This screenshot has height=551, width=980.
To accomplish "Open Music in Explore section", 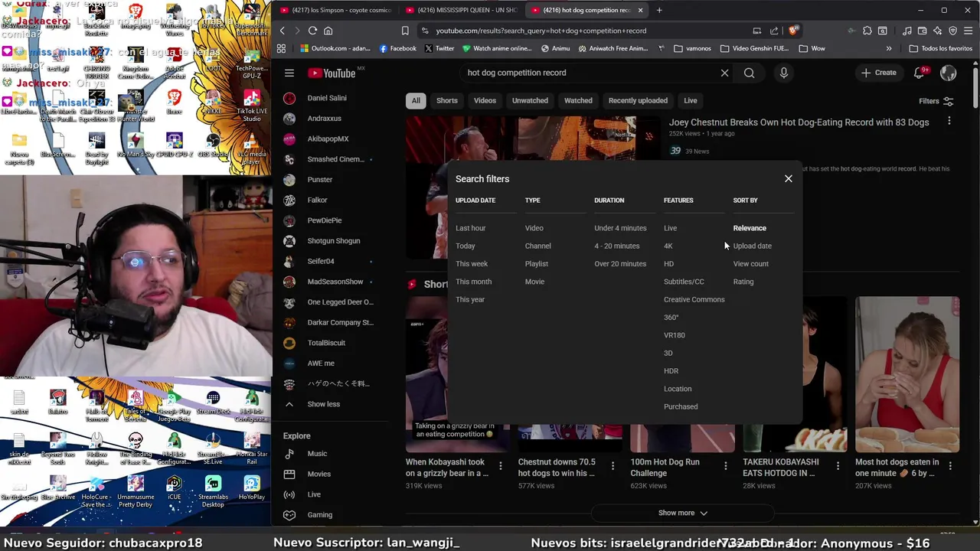I will pyautogui.click(x=329, y=454).
